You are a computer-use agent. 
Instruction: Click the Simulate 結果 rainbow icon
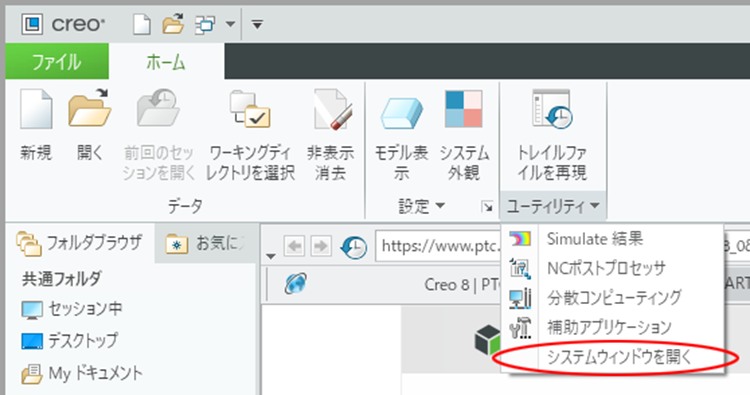coord(520,238)
